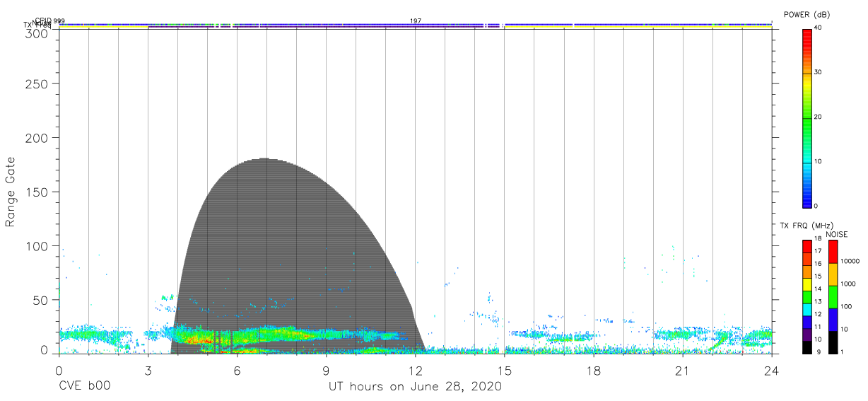Click the '3' tick label on time axis
Viewport: 868px width, 401px height.
[x=148, y=370]
